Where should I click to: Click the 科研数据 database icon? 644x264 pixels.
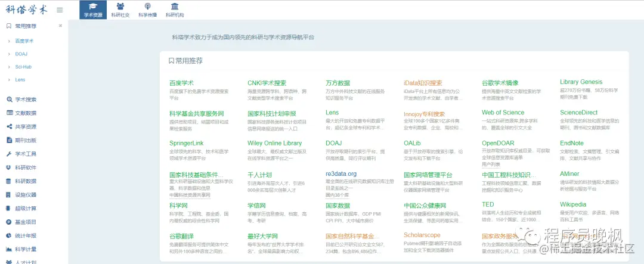click(9, 181)
